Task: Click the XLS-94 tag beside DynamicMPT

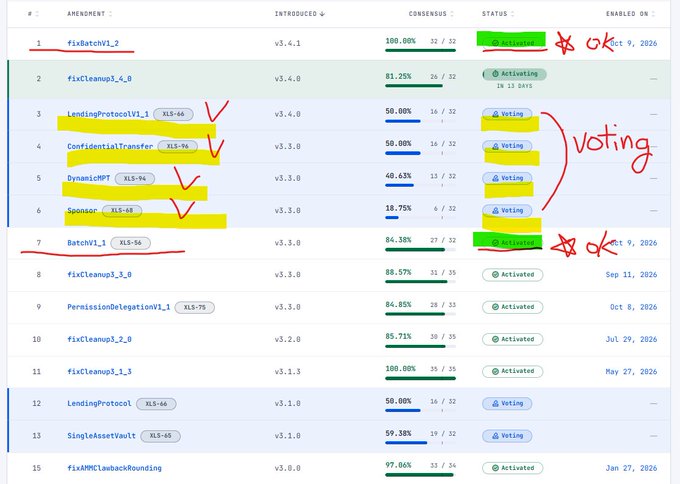Action: coord(135,178)
